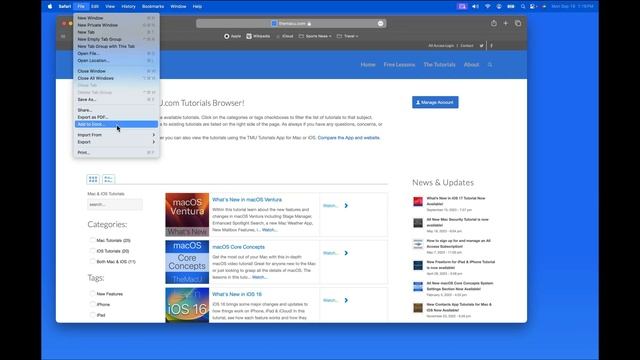Open the Apple menu

point(50,6)
